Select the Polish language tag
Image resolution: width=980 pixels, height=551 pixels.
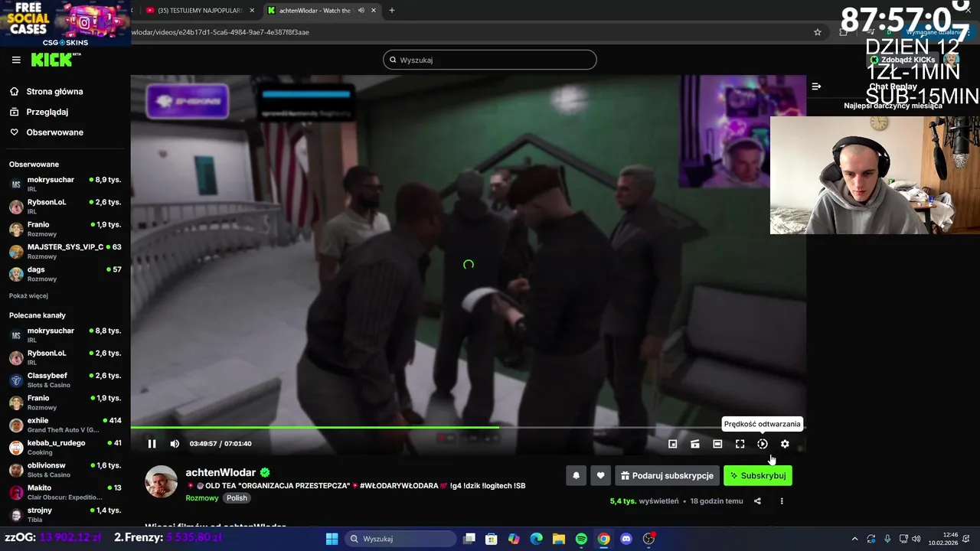click(x=237, y=497)
